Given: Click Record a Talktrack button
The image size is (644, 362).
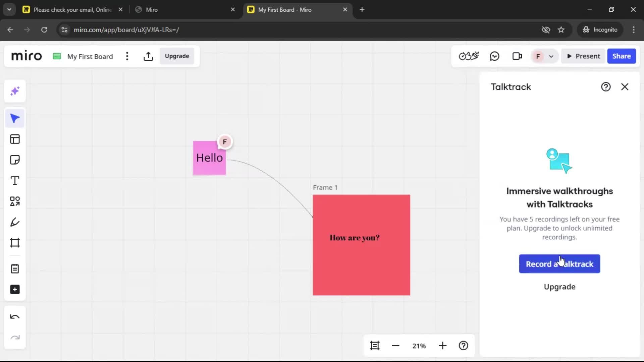Looking at the screenshot, I should click(559, 264).
